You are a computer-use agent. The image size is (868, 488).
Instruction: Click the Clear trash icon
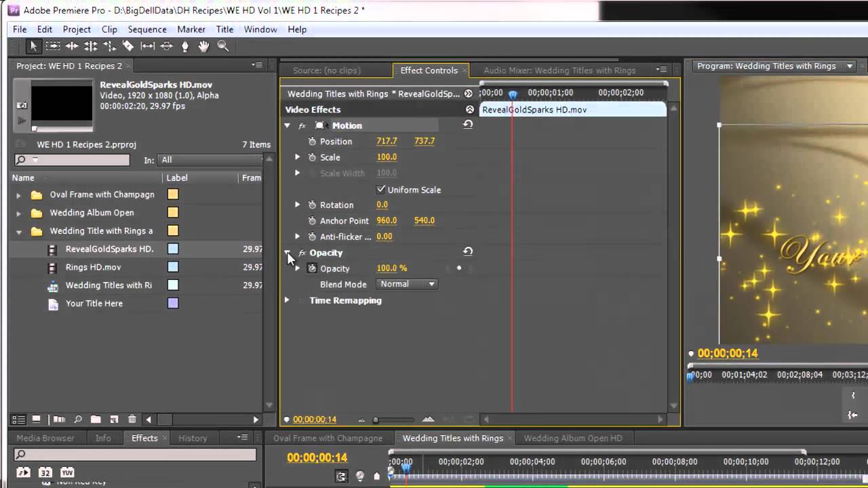[132, 420]
